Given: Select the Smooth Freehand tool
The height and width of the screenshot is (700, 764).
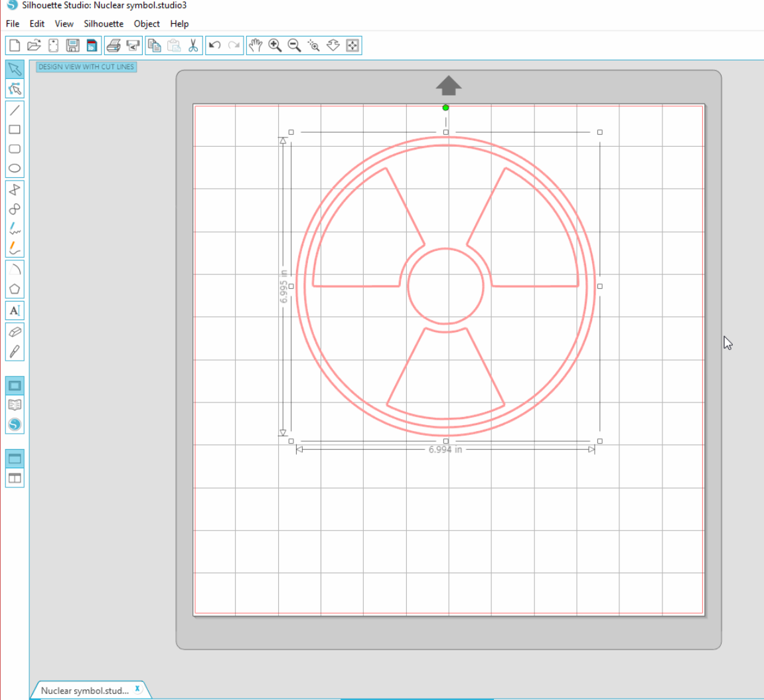Looking at the screenshot, I should coord(15,248).
